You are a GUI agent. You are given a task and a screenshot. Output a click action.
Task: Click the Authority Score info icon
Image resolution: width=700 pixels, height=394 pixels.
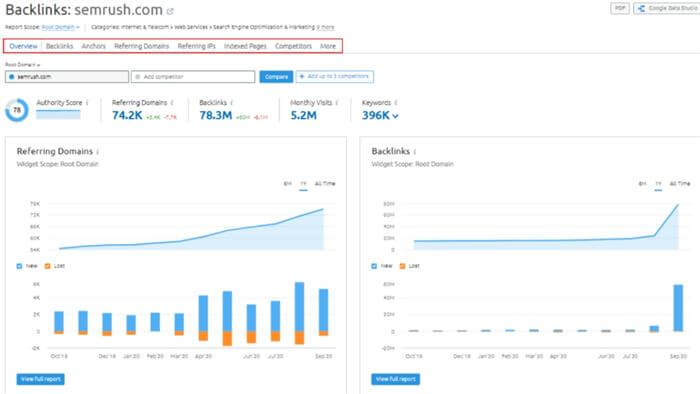[87, 103]
